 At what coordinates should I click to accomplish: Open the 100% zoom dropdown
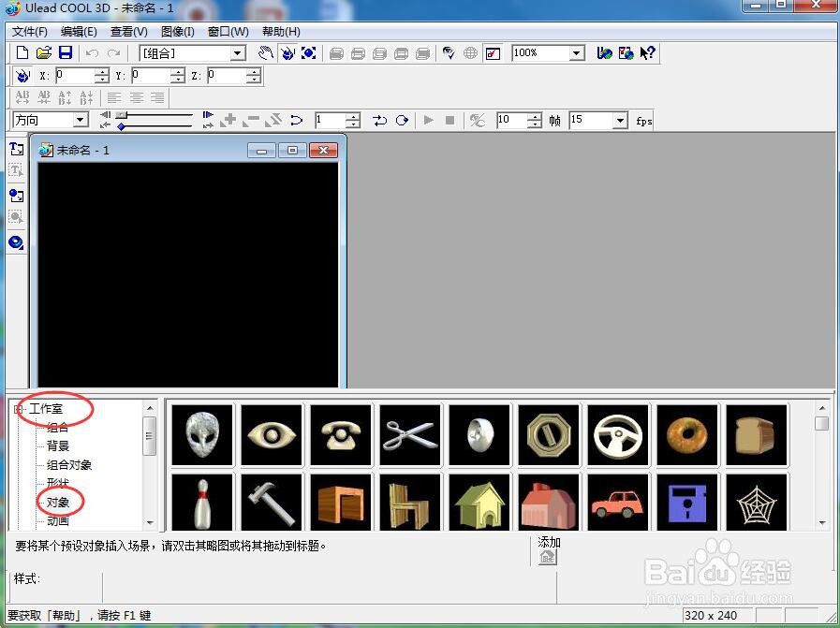pyautogui.click(x=577, y=52)
